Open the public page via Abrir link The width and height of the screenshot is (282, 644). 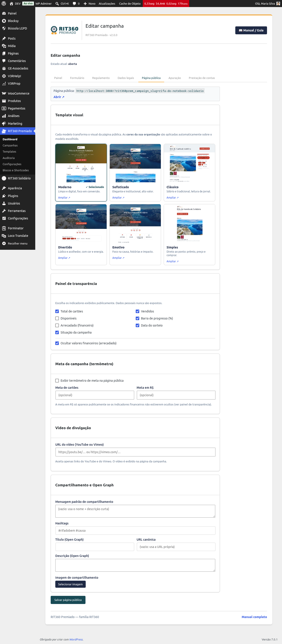59,97
